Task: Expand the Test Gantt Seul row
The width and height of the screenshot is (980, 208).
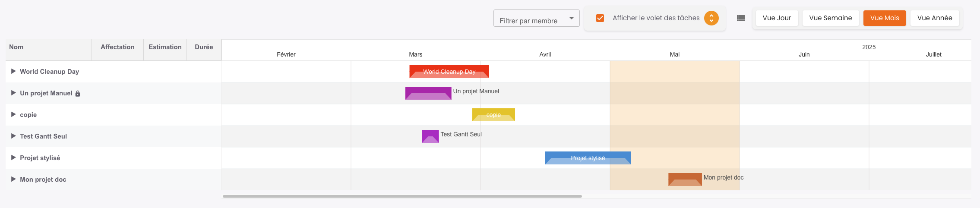Action: point(13,136)
